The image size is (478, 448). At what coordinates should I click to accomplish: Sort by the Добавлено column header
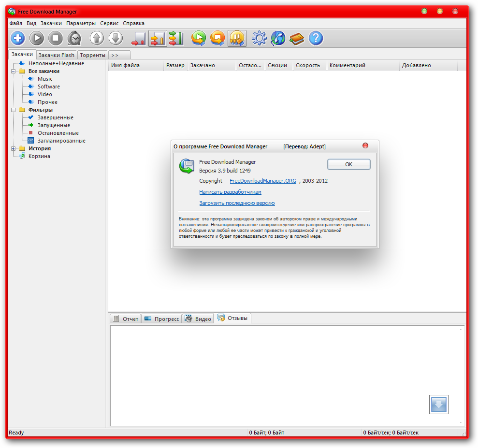coord(428,65)
